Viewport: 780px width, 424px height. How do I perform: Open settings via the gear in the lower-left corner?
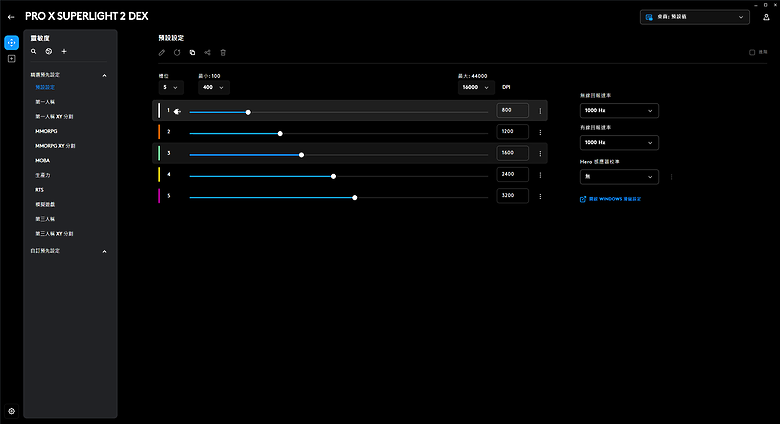11,411
